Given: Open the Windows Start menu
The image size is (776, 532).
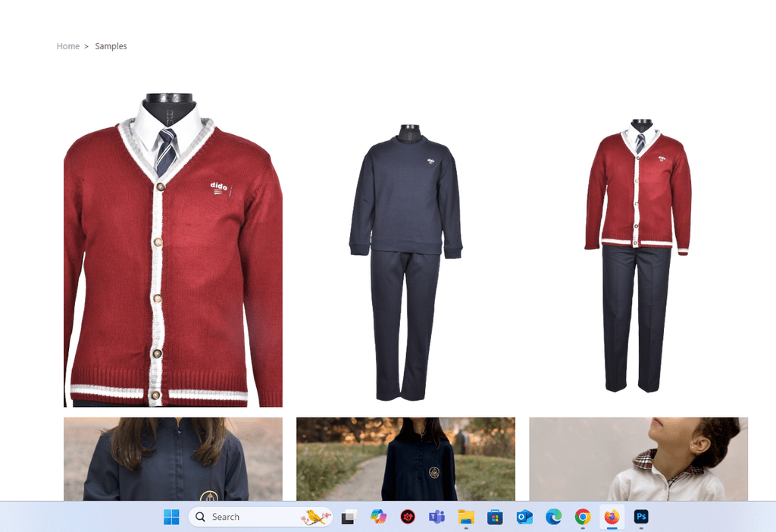Looking at the screenshot, I should [171, 517].
